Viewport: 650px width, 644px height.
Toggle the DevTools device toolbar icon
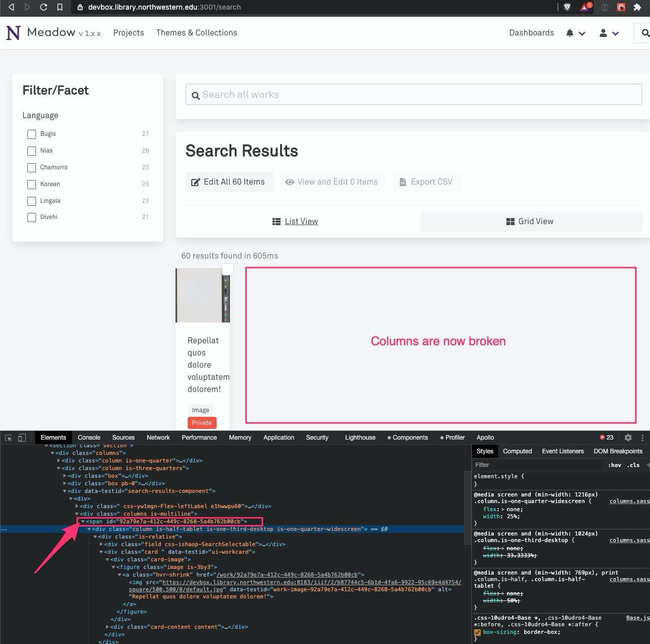click(22, 438)
